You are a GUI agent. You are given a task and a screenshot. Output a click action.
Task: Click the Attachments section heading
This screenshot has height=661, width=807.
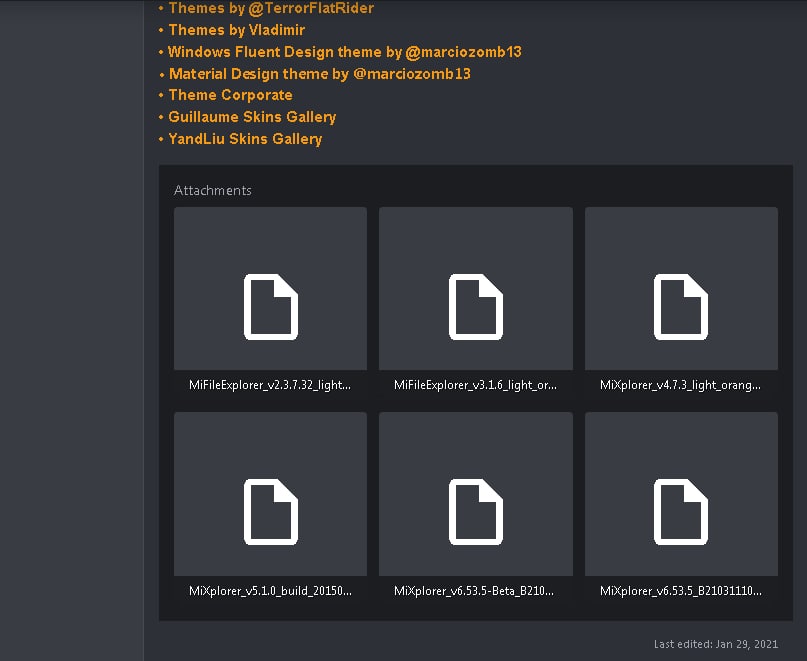pos(213,190)
